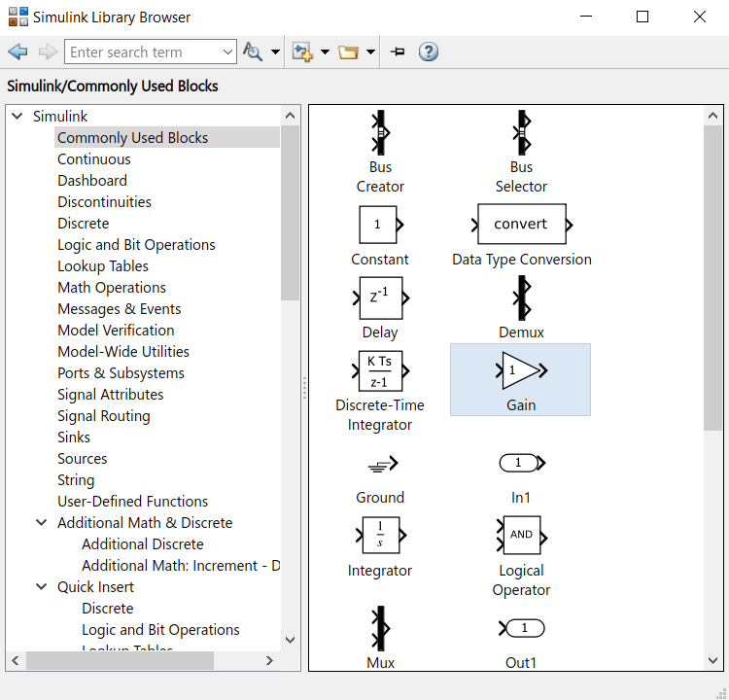Open Discrete under Quick Insert

click(x=107, y=608)
